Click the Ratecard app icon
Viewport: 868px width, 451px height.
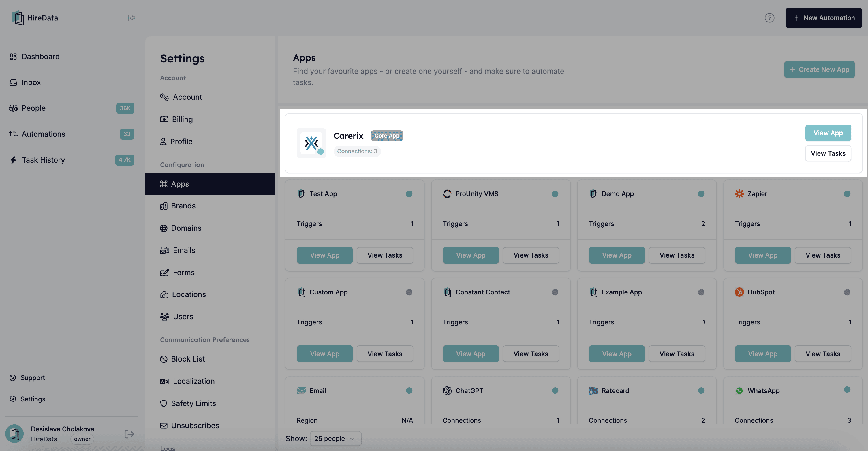coord(593,391)
